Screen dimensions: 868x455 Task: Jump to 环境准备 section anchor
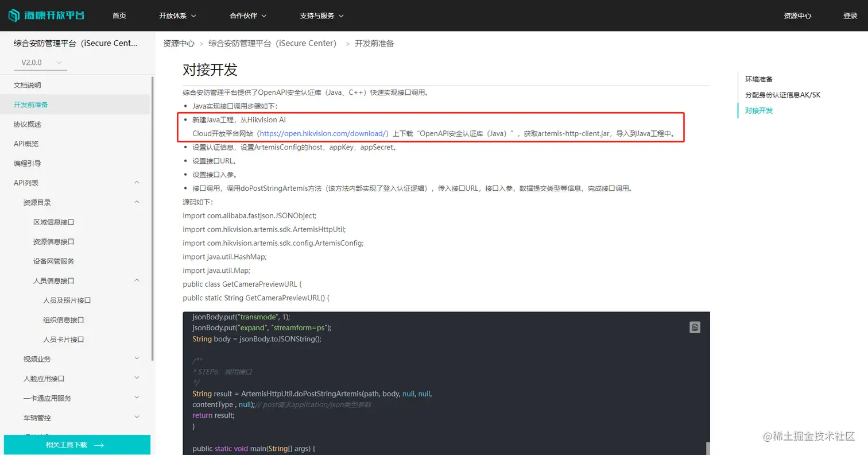click(x=759, y=79)
